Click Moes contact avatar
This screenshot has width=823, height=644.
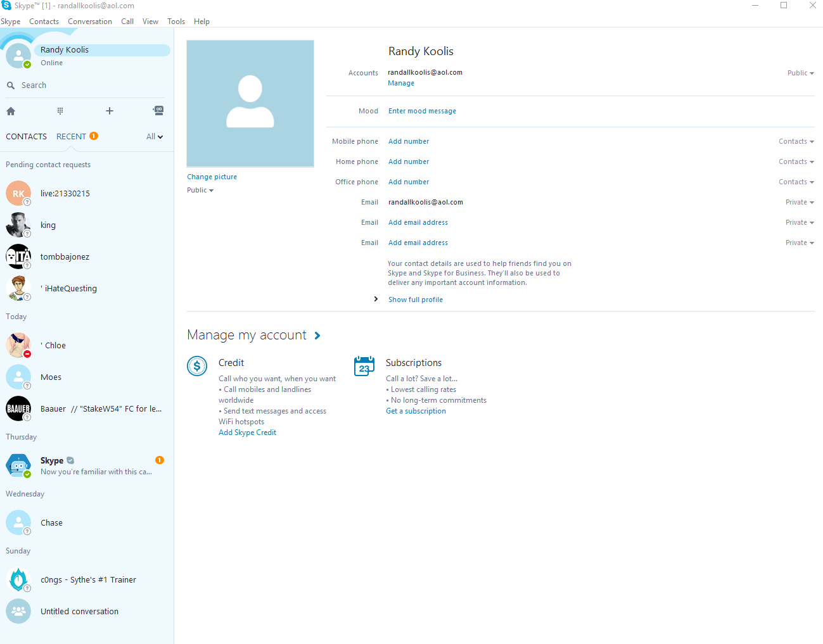[x=18, y=377]
